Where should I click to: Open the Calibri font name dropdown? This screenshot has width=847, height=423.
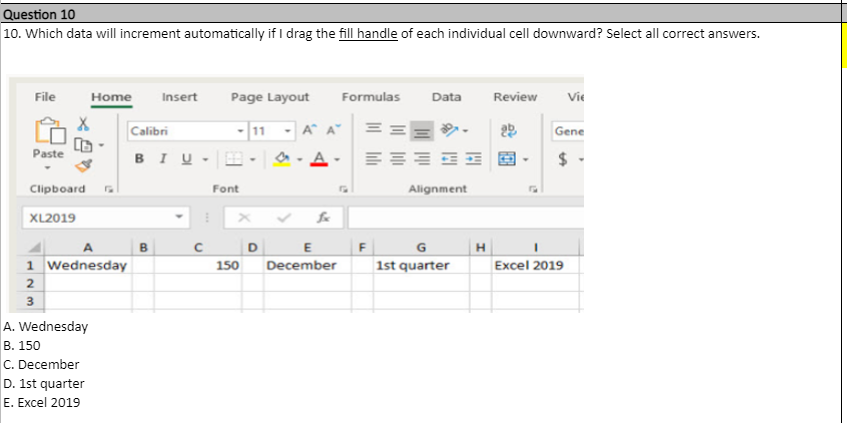click(240, 131)
